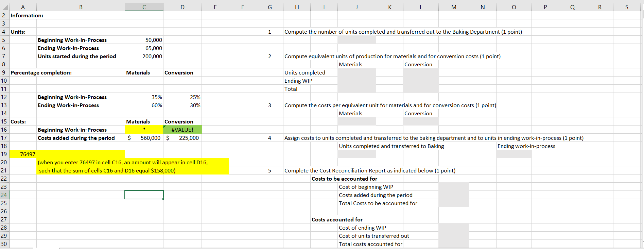
Task: Select gray cell under "Ending work-in-process" heading
Action: (514, 154)
